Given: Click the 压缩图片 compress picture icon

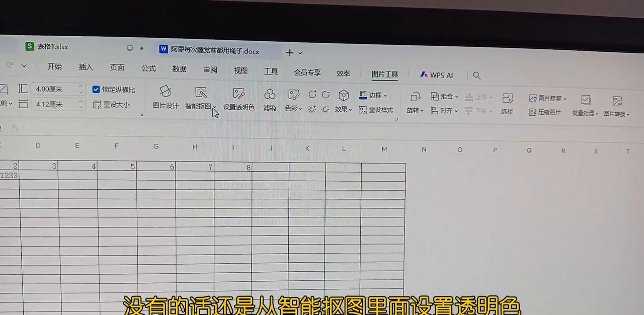Looking at the screenshot, I should (545, 112).
